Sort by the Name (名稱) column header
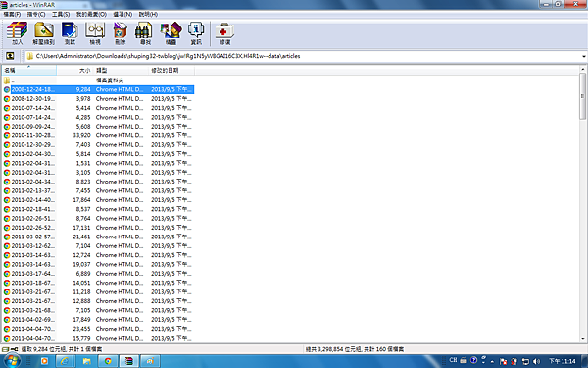588x368 pixels. coord(28,71)
